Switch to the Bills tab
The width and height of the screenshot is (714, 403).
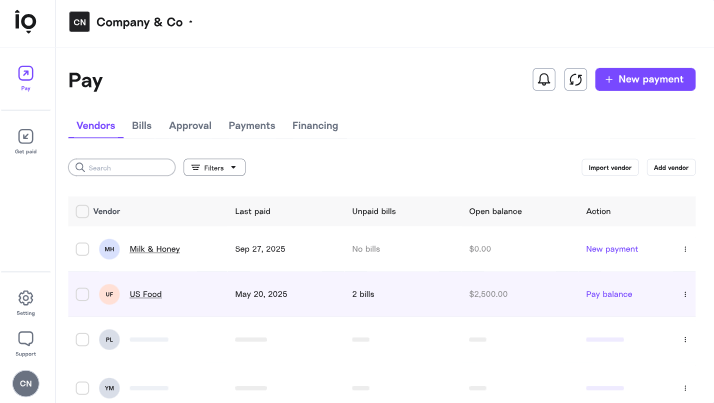[142, 126]
